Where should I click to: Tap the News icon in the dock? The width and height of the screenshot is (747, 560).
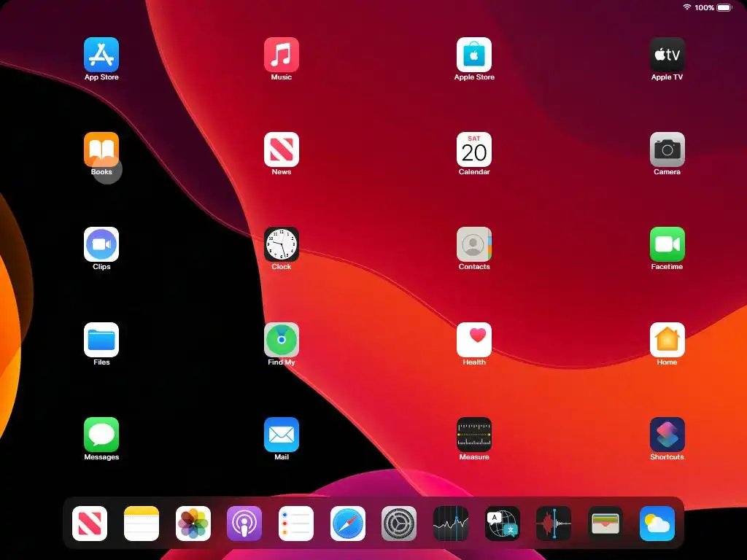click(x=90, y=524)
